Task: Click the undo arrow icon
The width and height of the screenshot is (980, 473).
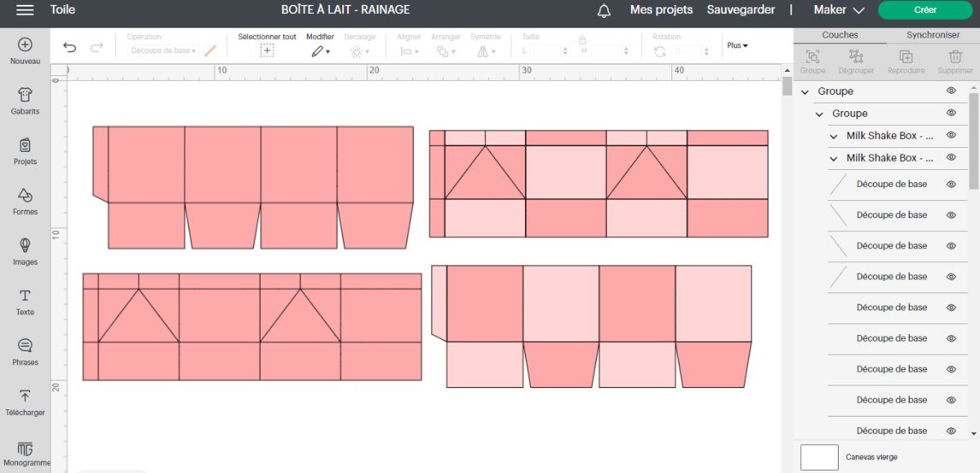Action: (69, 48)
